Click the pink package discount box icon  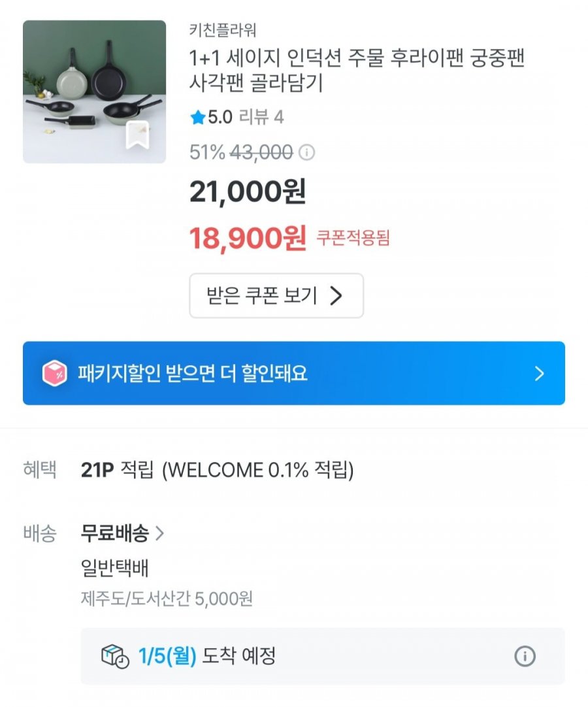point(55,374)
